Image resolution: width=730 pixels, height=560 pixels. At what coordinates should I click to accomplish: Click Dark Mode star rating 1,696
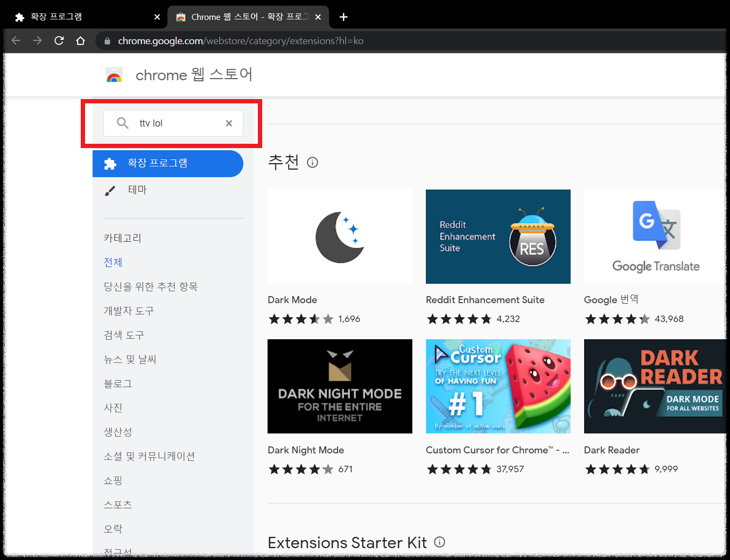click(x=314, y=319)
